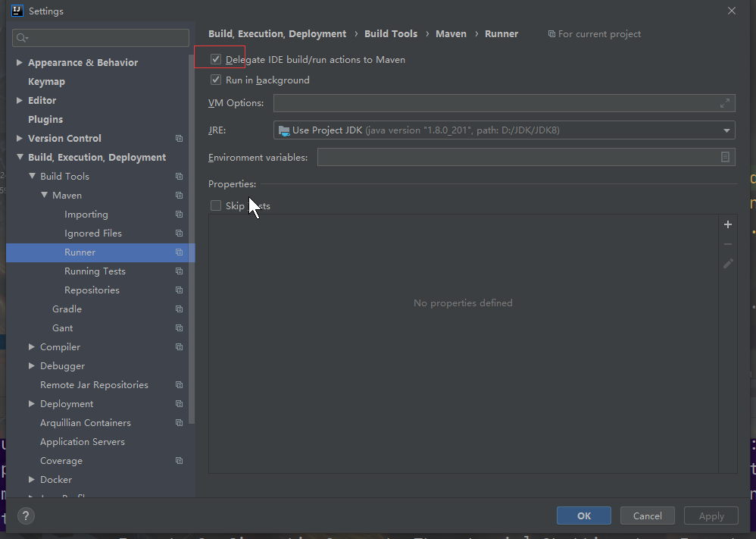Viewport: 756px width, 539px height.
Task: Open Coverage settings page
Action: 61,461
